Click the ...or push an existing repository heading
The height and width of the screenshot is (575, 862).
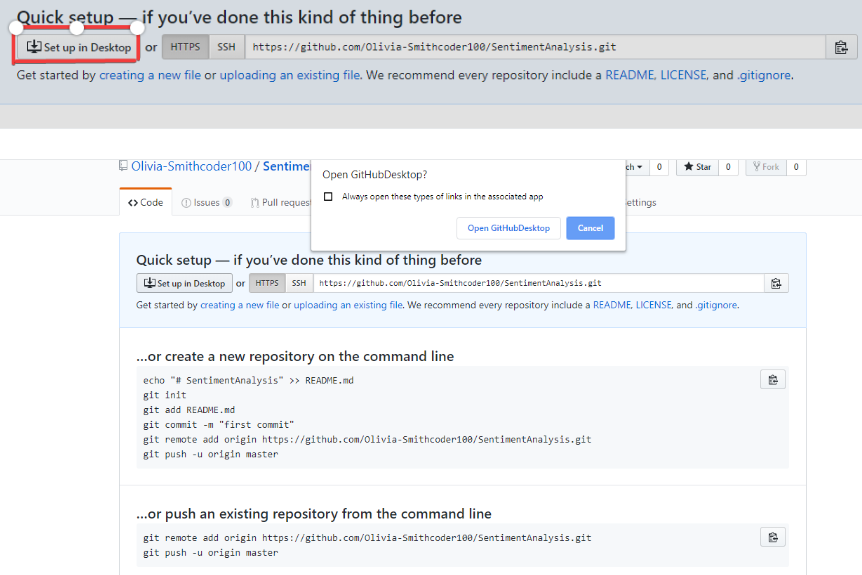(x=314, y=513)
